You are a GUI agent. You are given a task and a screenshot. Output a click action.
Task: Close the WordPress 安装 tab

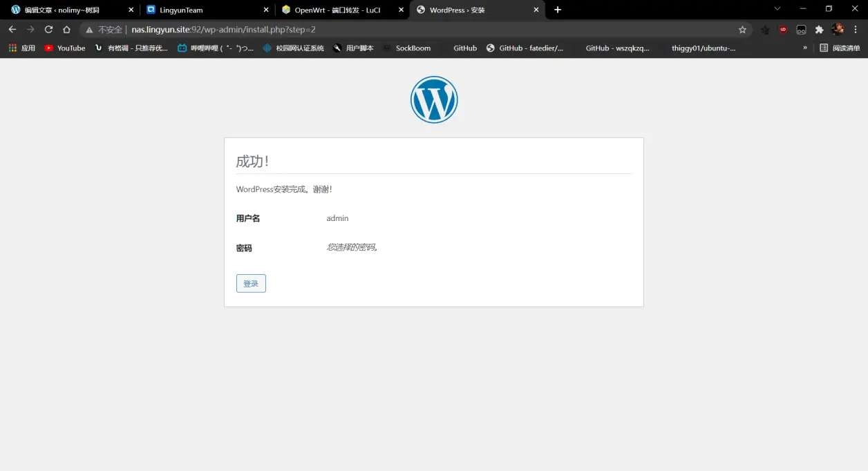[536, 10]
